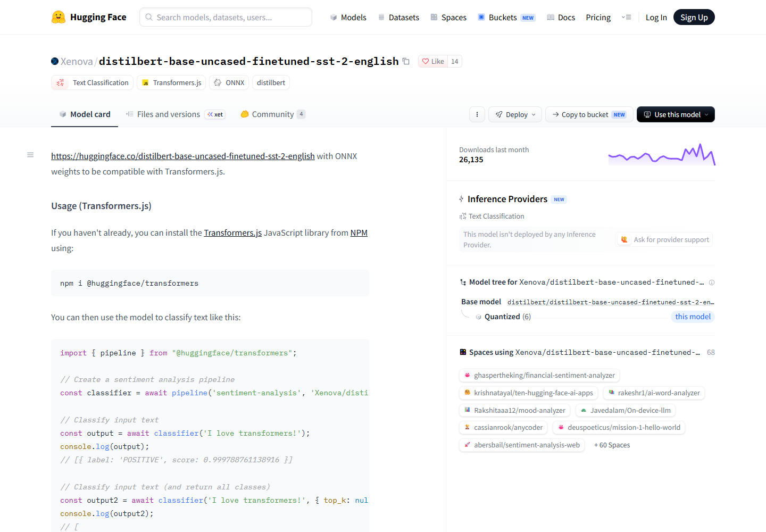This screenshot has width=766, height=532.
Task: Click Ask for provider support
Action: click(664, 239)
